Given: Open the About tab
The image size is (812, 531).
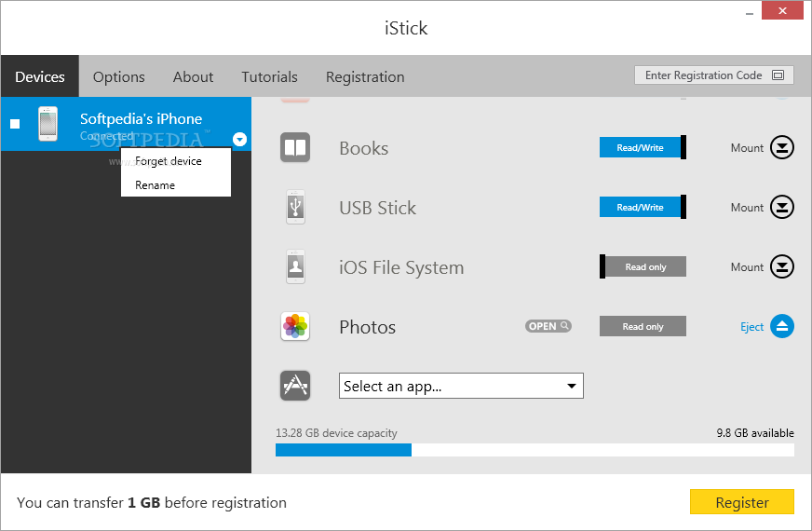Looking at the screenshot, I should [x=193, y=76].
